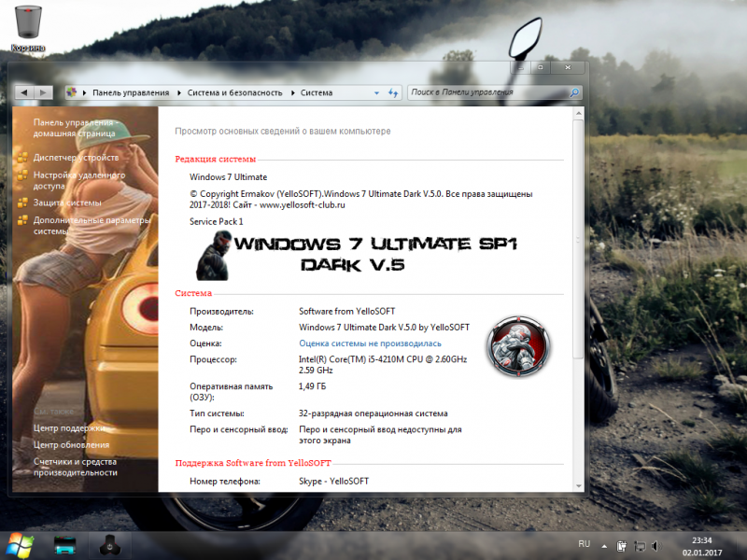Click 'Windows 7 Ultimate Dark V.5.0 by YelloSOFT' model
Image resolution: width=747 pixels, height=560 pixels.
pyautogui.click(x=384, y=328)
